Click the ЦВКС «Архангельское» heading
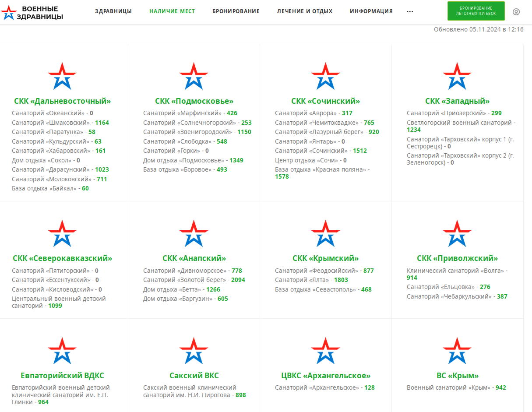 (326, 376)
